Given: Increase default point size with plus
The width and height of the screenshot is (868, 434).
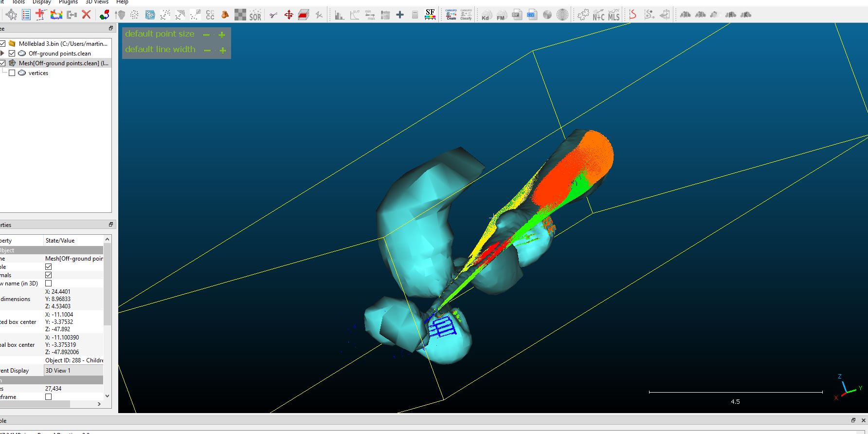Looking at the screenshot, I should point(222,35).
